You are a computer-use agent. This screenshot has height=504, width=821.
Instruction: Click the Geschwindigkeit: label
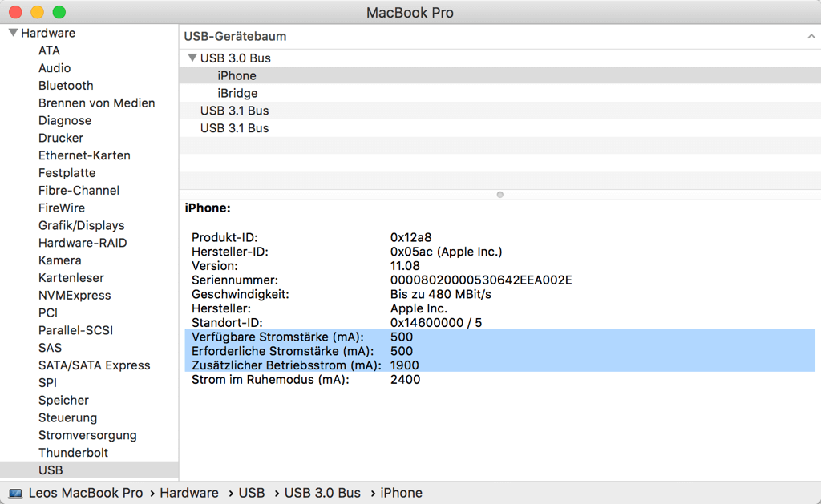(241, 294)
